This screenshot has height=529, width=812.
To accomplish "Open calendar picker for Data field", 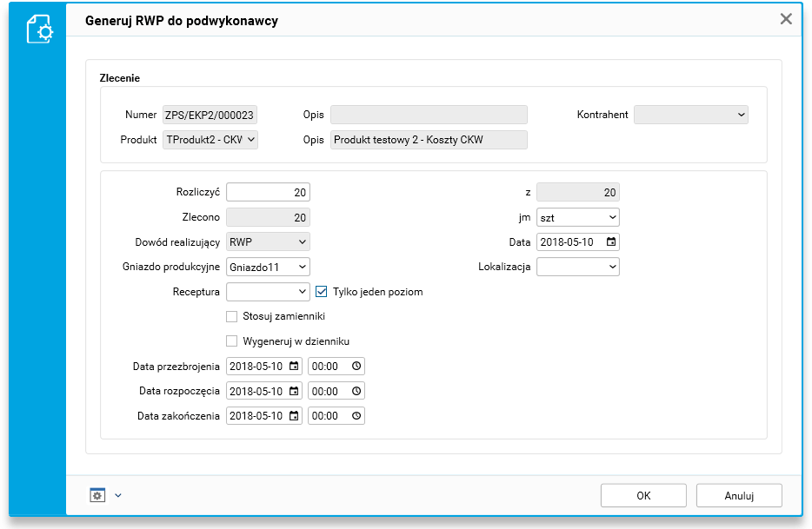I will 611,242.
